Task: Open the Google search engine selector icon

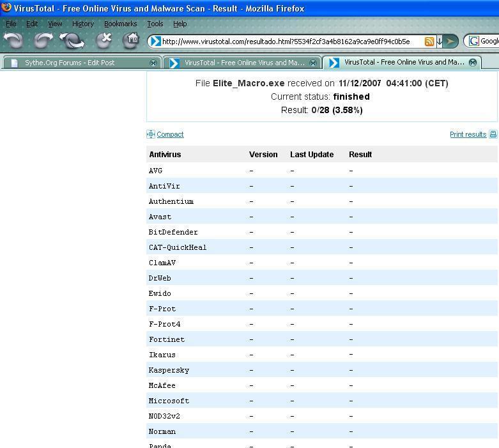Action: click(474, 41)
